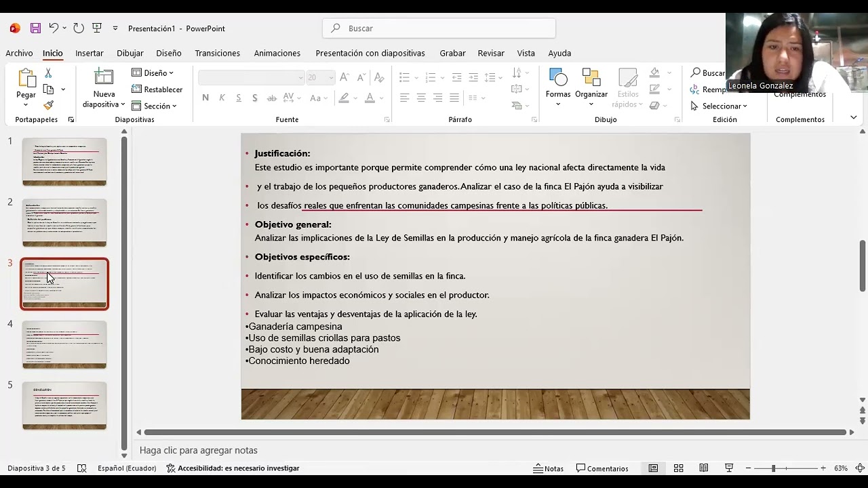Switch to Slide Sorter view
This screenshot has height=488, width=868.
point(678,468)
